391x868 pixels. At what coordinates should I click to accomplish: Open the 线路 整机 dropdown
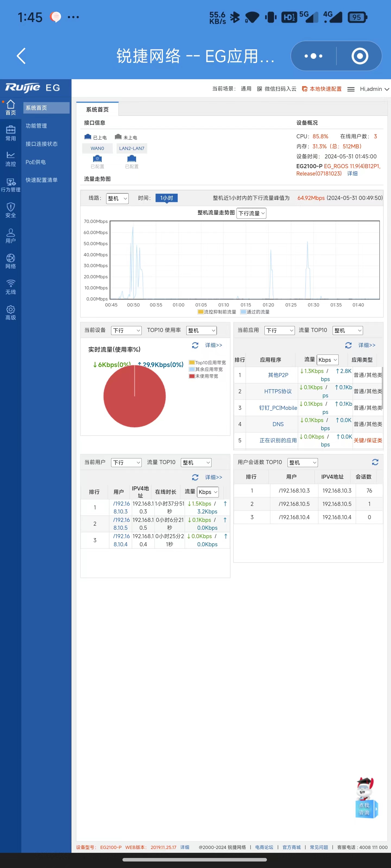click(117, 199)
